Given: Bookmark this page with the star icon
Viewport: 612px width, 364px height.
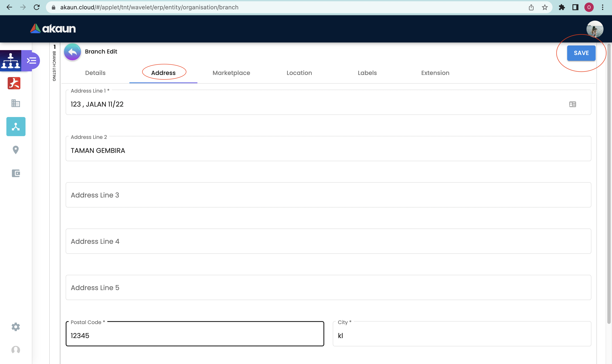Looking at the screenshot, I should (x=545, y=7).
